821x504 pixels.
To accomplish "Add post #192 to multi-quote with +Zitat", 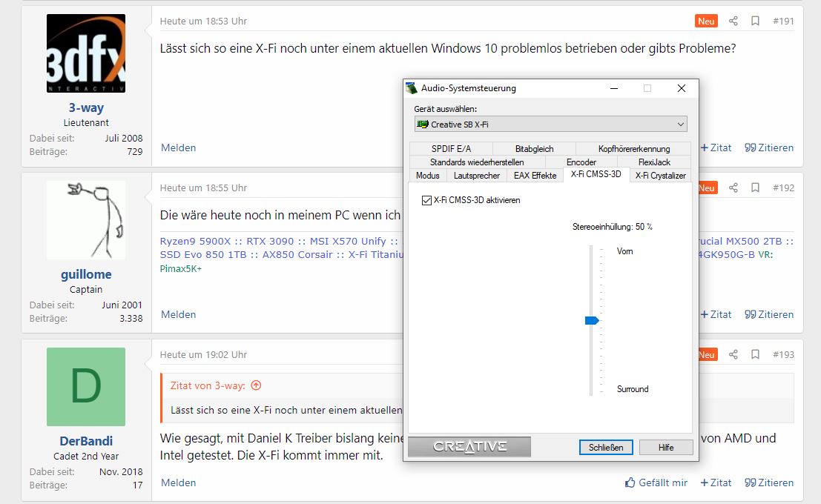I will (x=716, y=314).
